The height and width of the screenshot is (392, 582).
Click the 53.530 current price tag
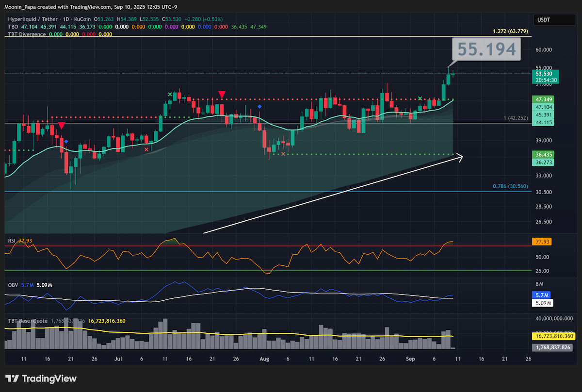pyautogui.click(x=545, y=73)
